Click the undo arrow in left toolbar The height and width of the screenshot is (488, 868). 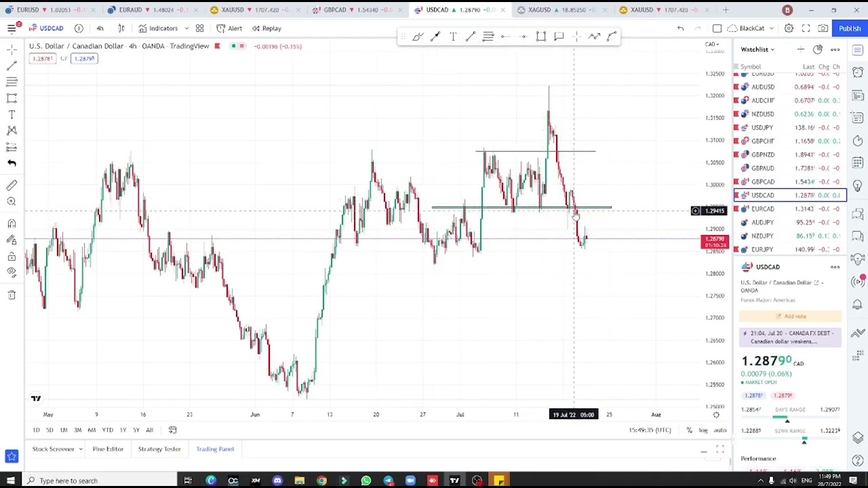[x=12, y=163]
